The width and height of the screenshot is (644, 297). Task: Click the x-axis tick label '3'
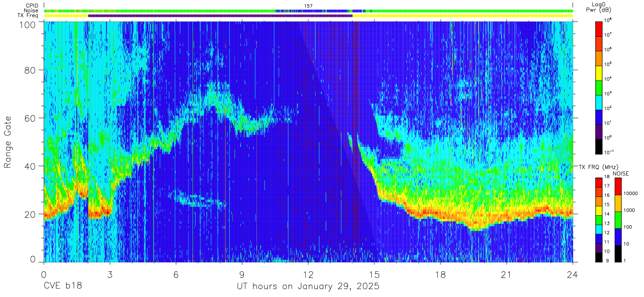110,274
